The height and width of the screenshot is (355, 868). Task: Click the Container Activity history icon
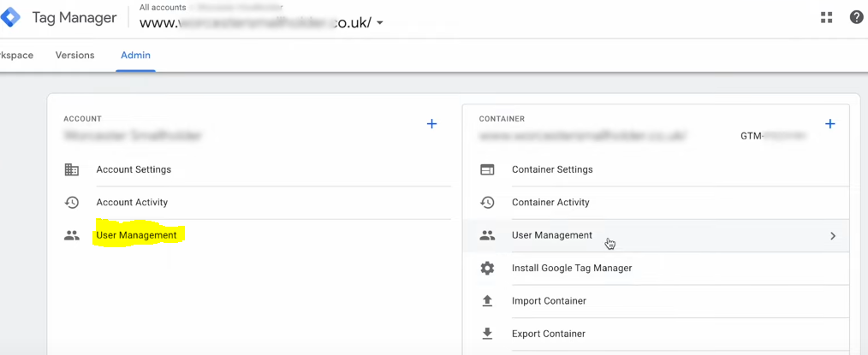coord(487,203)
